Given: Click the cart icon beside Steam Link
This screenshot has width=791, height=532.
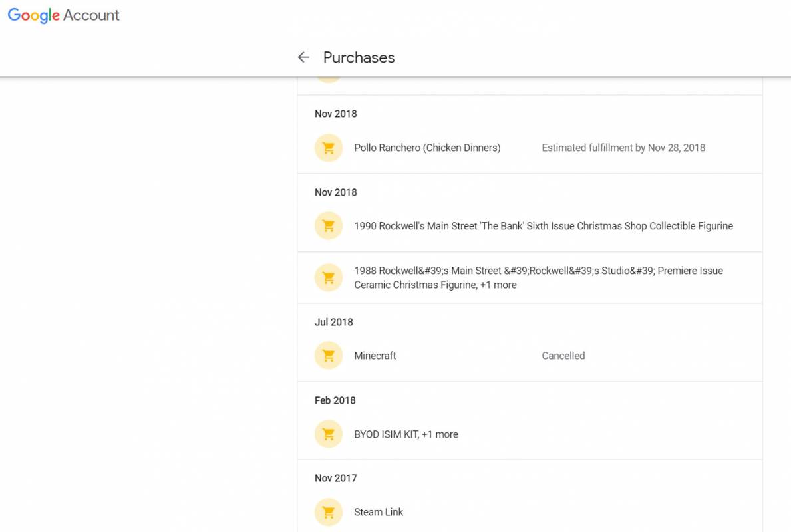Looking at the screenshot, I should tap(329, 512).
